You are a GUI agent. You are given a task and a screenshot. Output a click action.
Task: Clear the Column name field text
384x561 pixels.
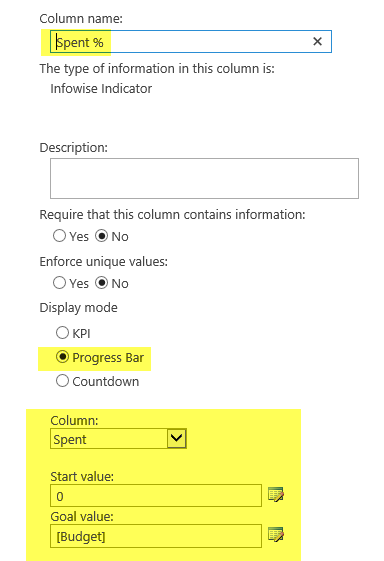(x=317, y=42)
